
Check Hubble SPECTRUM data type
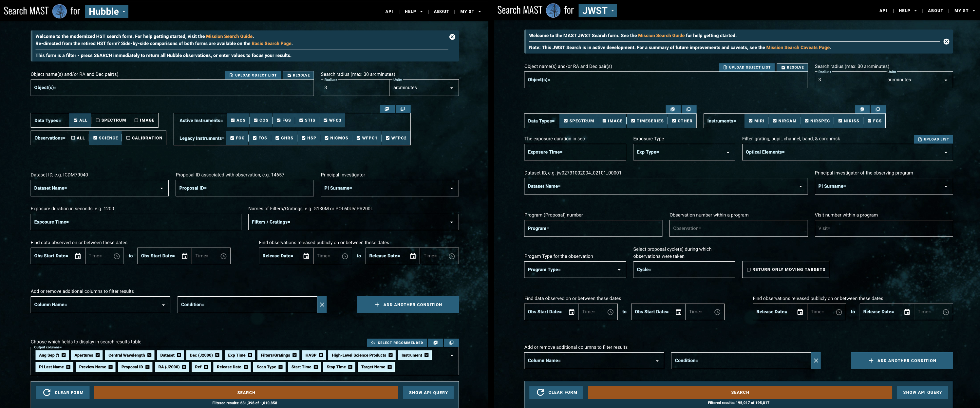coord(111,120)
